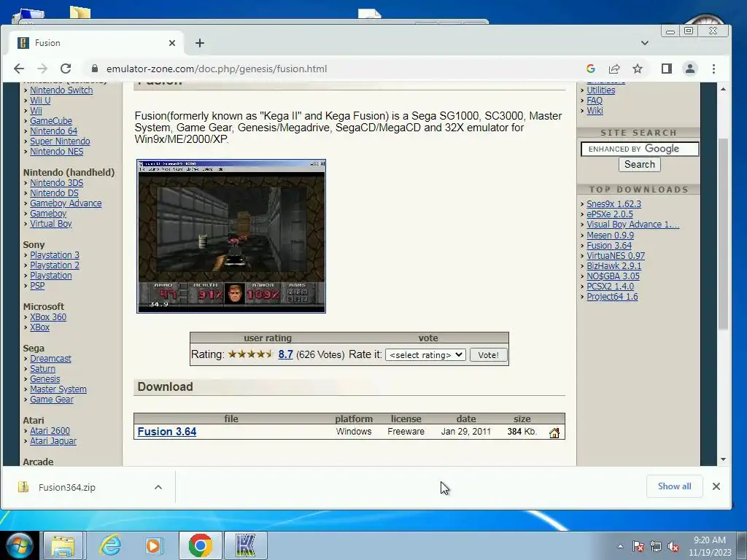Image resolution: width=747 pixels, height=560 pixels.
Task: Click the muted volume tray icon
Action: [x=673, y=546]
